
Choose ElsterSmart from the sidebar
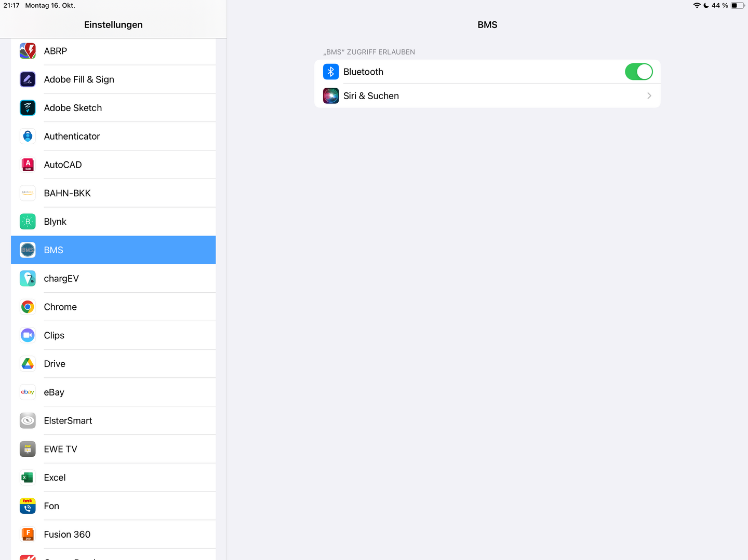pos(113,421)
